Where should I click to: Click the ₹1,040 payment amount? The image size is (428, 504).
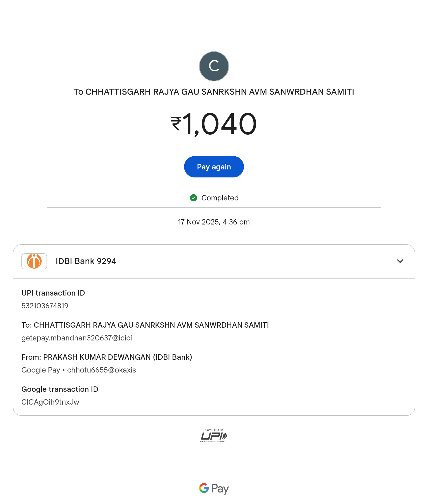click(x=214, y=124)
